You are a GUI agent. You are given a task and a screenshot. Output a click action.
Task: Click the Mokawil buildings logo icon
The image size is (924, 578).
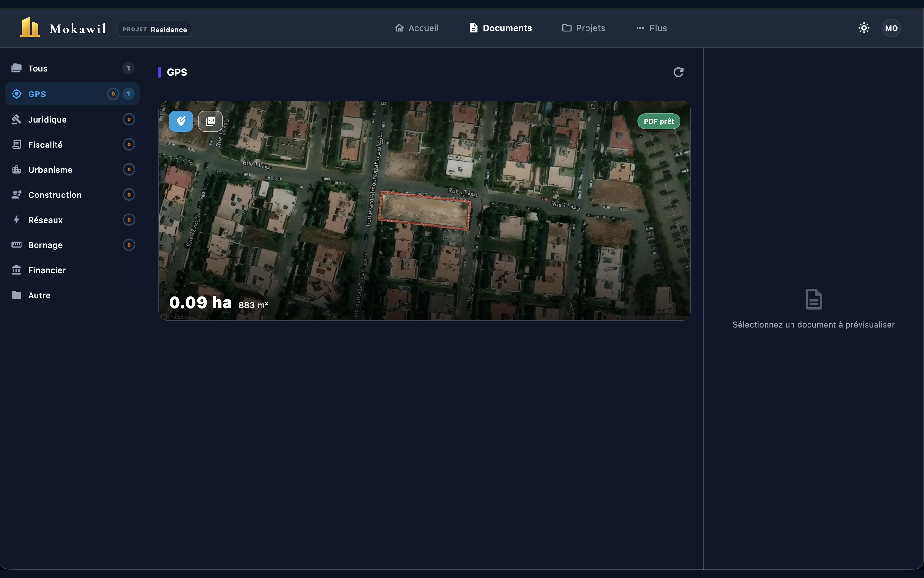point(30,28)
